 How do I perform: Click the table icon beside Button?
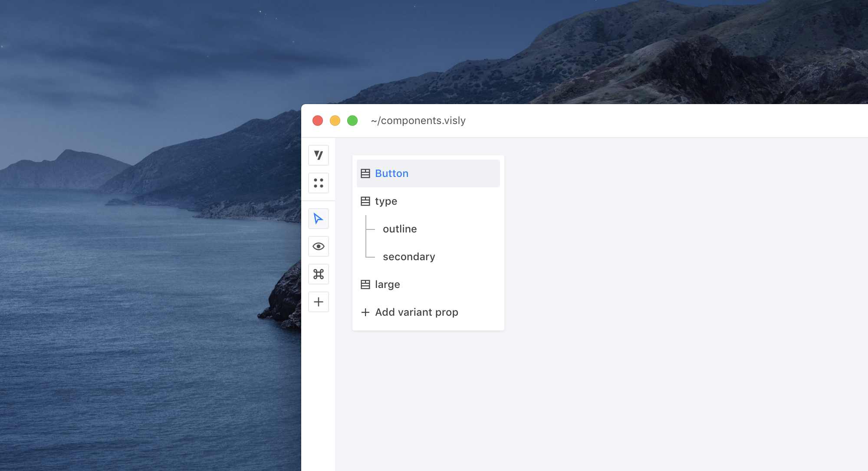pos(365,173)
